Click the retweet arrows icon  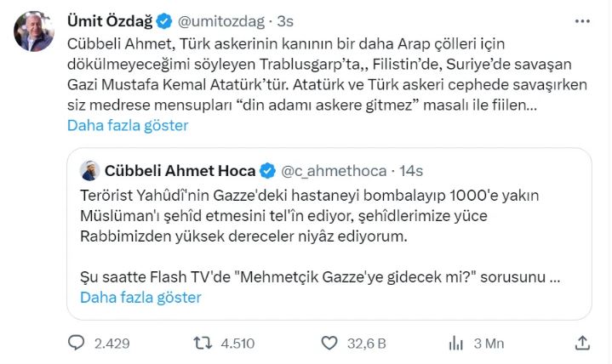click(x=203, y=343)
